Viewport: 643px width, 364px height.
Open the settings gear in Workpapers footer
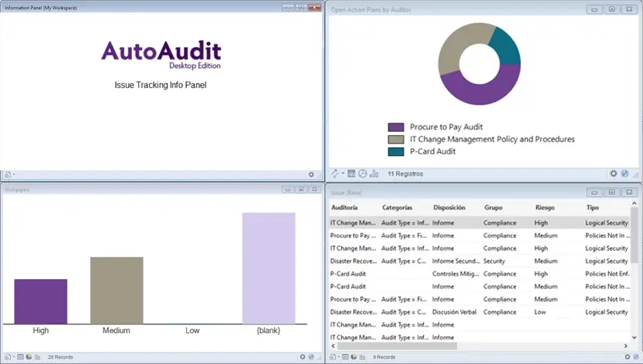click(303, 357)
